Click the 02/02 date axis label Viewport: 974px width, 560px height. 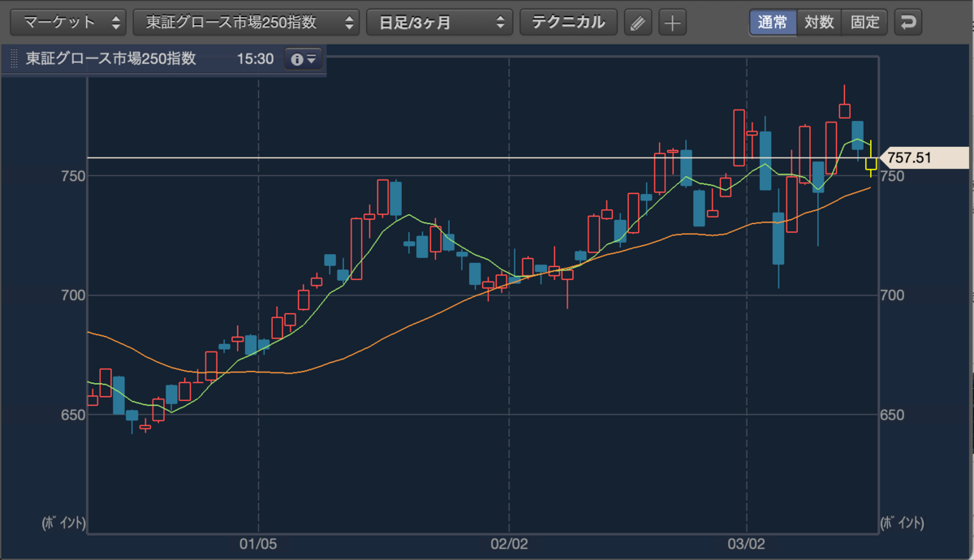[508, 546]
